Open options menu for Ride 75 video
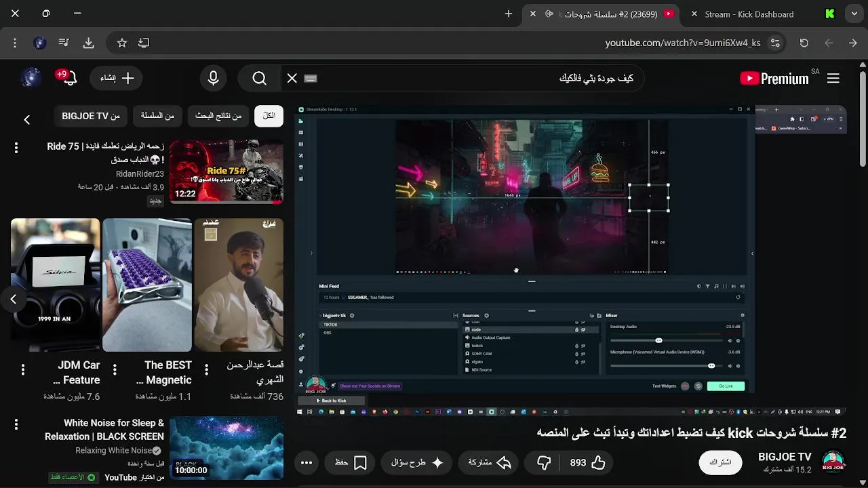Image resolution: width=868 pixels, height=488 pixels. (16, 148)
